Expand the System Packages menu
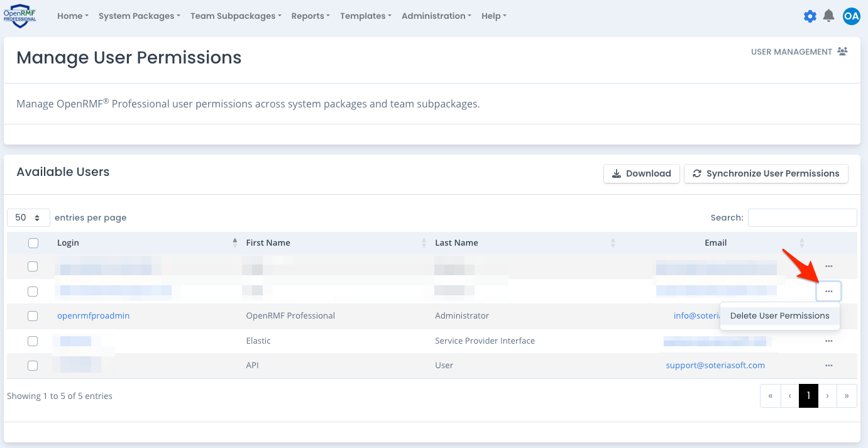Image resolution: width=868 pixels, height=448 pixels. tap(140, 16)
